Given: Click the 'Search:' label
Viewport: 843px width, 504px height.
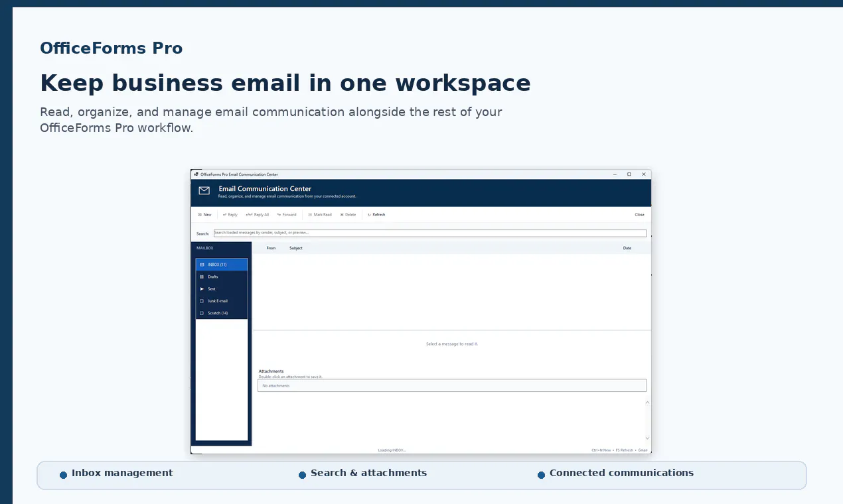Looking at the screenshot, I should pos(202,233).
